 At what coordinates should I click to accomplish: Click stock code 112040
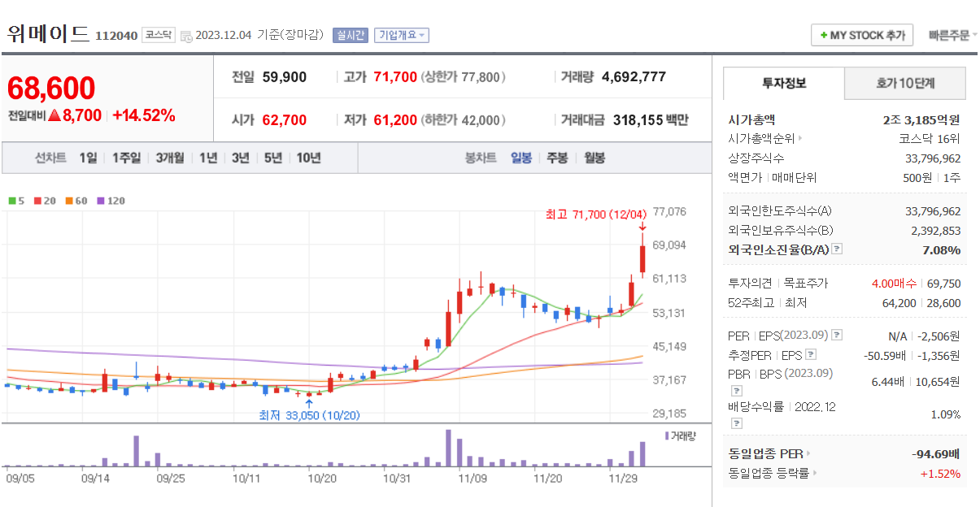pyautogui.click(x=116, y=36)
